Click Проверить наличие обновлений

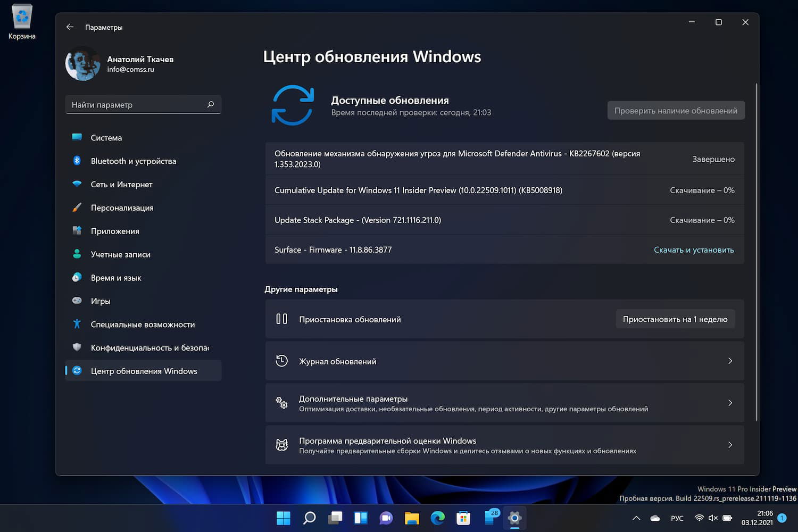tap(676, 110)
